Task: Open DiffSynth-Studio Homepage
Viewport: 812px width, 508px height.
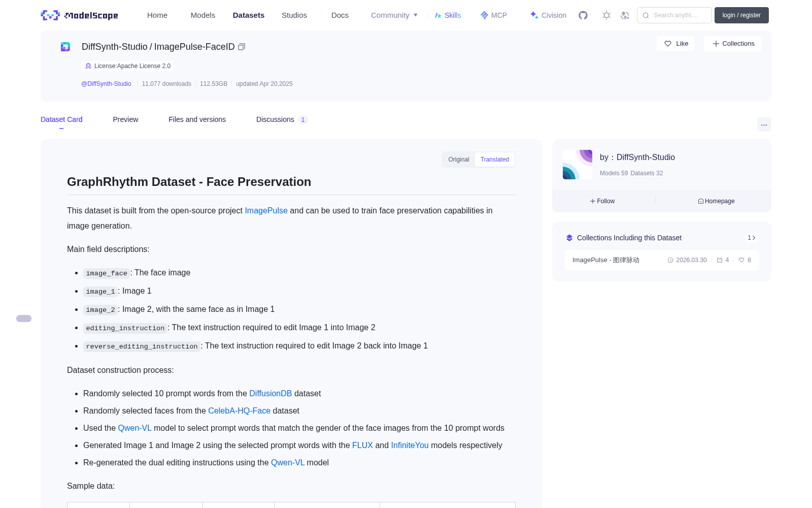Action: pyautogui.click(x=716, y=201)
